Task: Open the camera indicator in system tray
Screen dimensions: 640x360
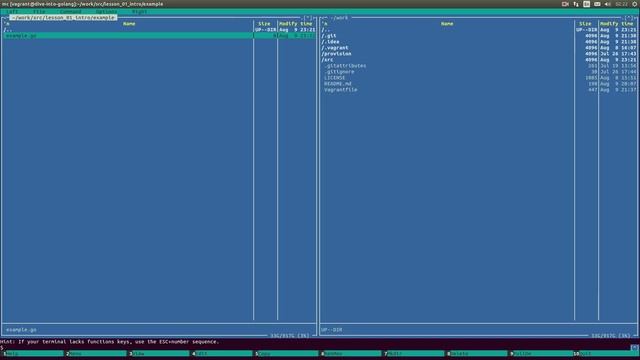Action: pyautogui.click(x=565, y=4)
